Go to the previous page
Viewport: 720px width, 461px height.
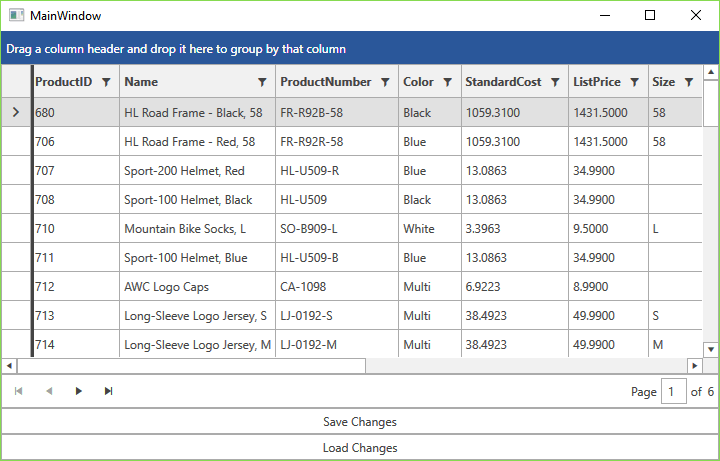[x=49, y=391]
